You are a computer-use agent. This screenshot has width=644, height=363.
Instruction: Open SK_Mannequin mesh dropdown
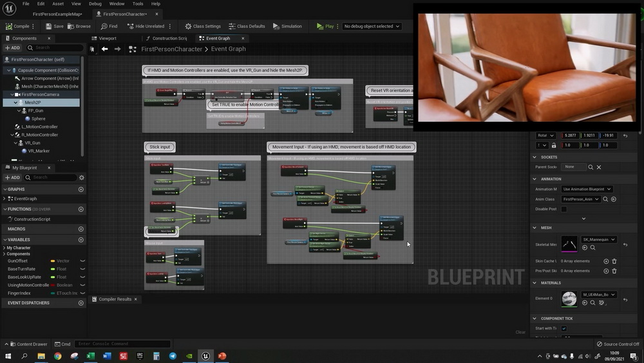pyautogui.click(x=599, y=240)
